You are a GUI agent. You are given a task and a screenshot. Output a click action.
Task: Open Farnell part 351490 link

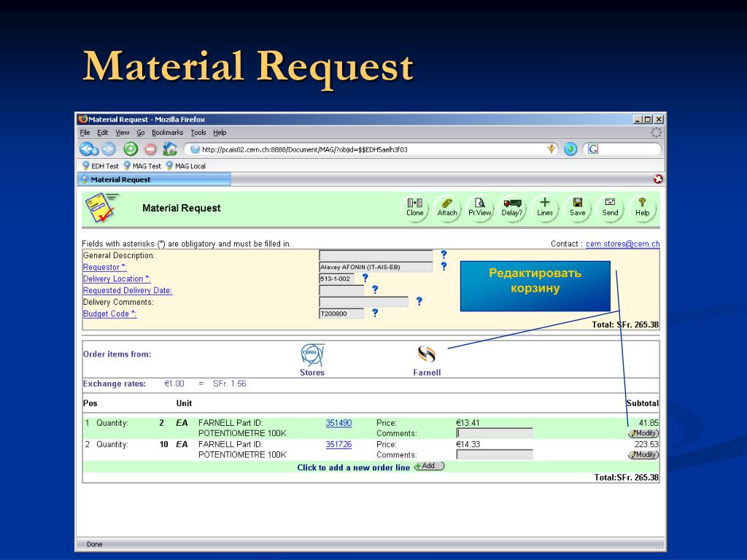pyautogui.click(x=338, y=423)
